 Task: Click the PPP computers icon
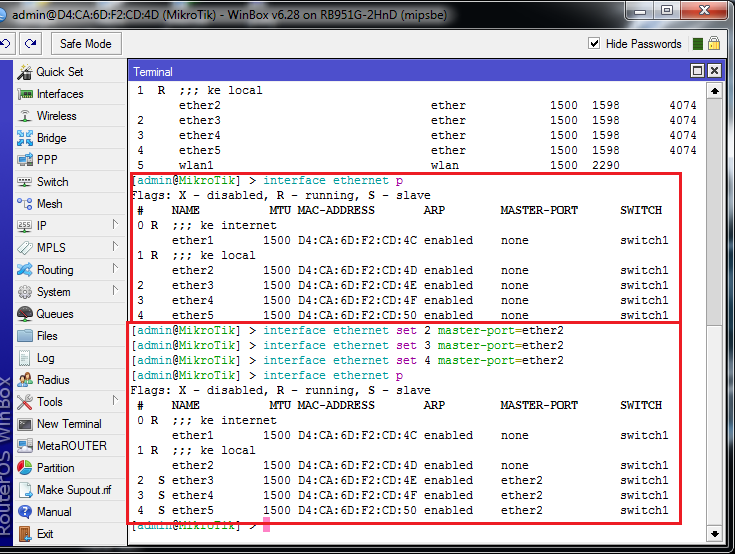25,160
